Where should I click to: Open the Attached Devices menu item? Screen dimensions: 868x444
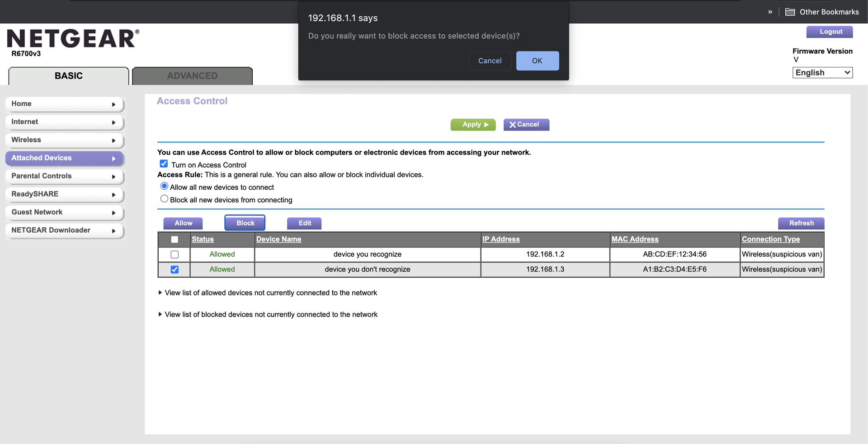click(65, 158)
